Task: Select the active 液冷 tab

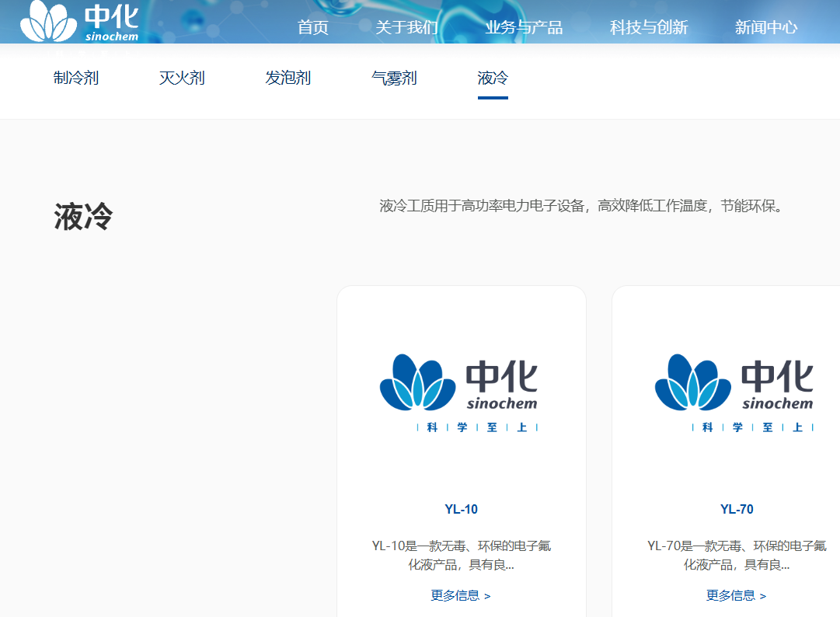Action: pos(493,78)
